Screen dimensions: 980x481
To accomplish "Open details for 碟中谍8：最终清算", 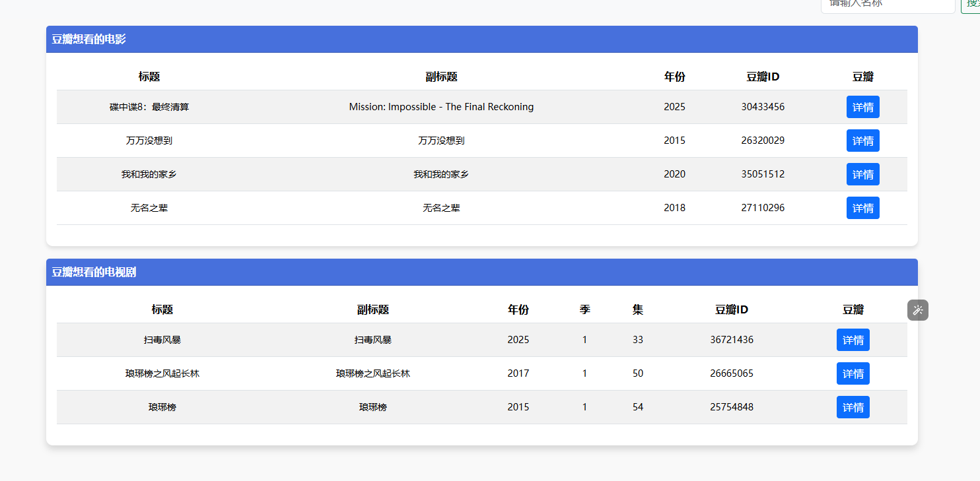I will 862,107.
